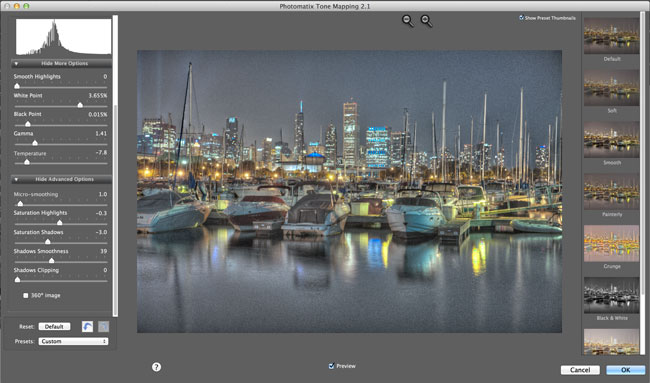Screen dimensions: 650x383
Task: Click the Default reset button
Action: pyautogui.click(x=54, y=327)
